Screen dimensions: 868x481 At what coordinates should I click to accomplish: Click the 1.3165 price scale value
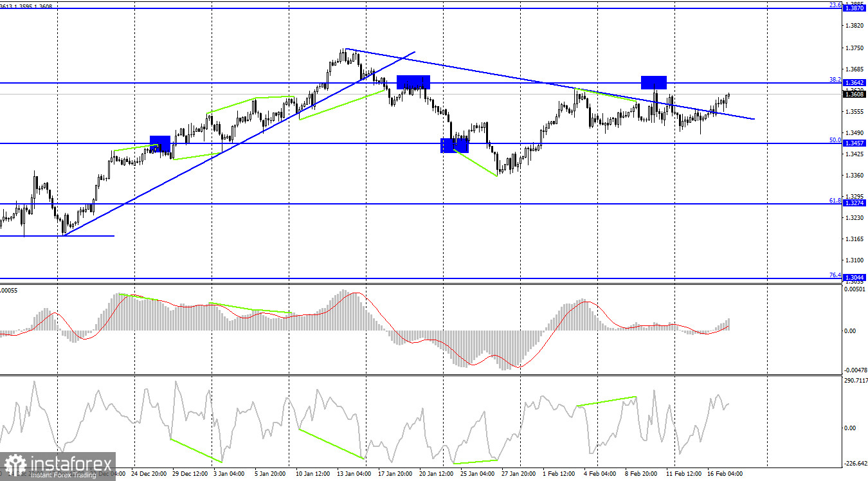pos(855,239)
